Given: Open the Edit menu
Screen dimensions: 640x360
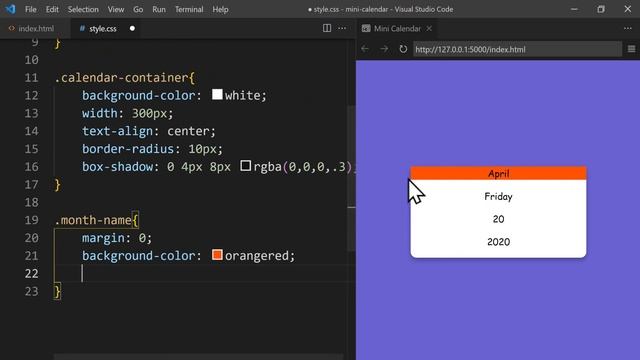Looking at the screenshot, I should 52,9.
